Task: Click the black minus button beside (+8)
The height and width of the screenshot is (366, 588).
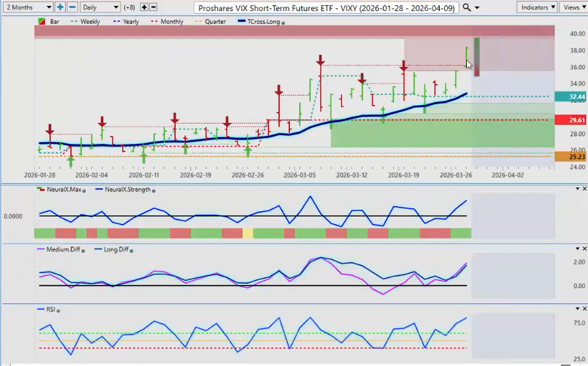Action: pyautogui.click(x=153, y=7)
